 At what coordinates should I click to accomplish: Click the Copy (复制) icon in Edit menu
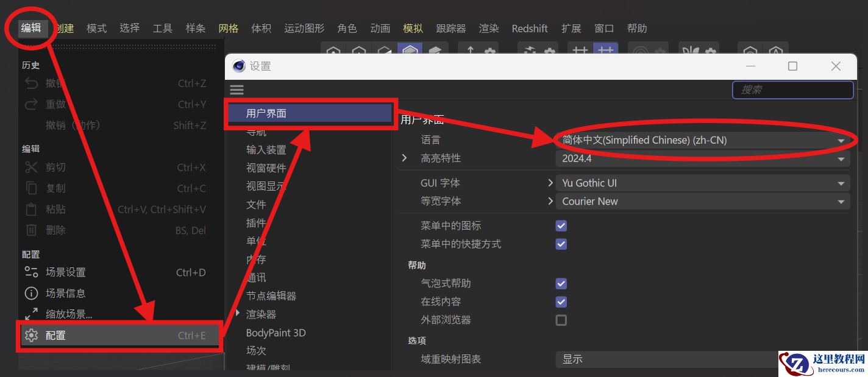30,188
